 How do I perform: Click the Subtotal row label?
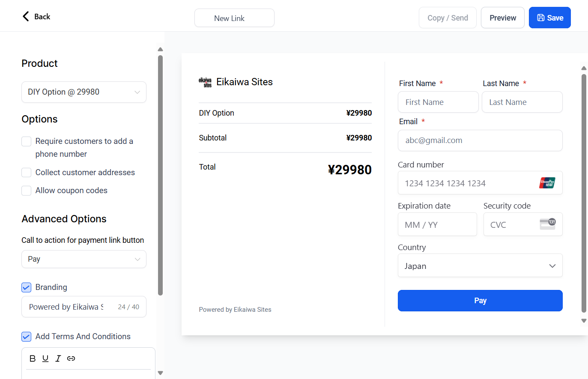point(213,138)
